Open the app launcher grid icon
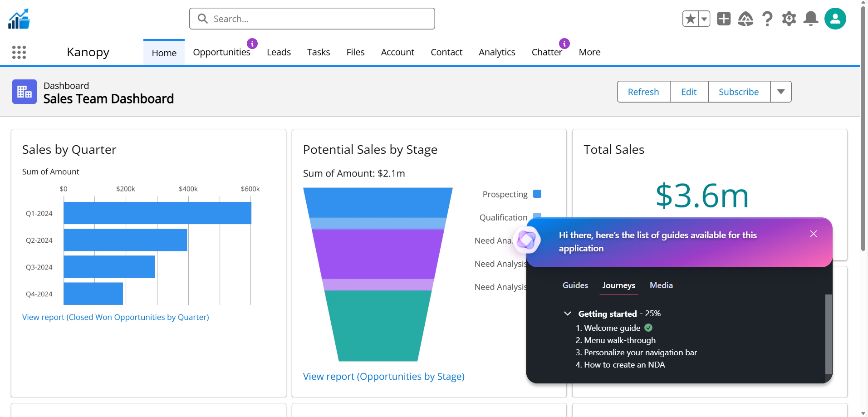Viewport: 868px width, 417px height. [19, 52]
